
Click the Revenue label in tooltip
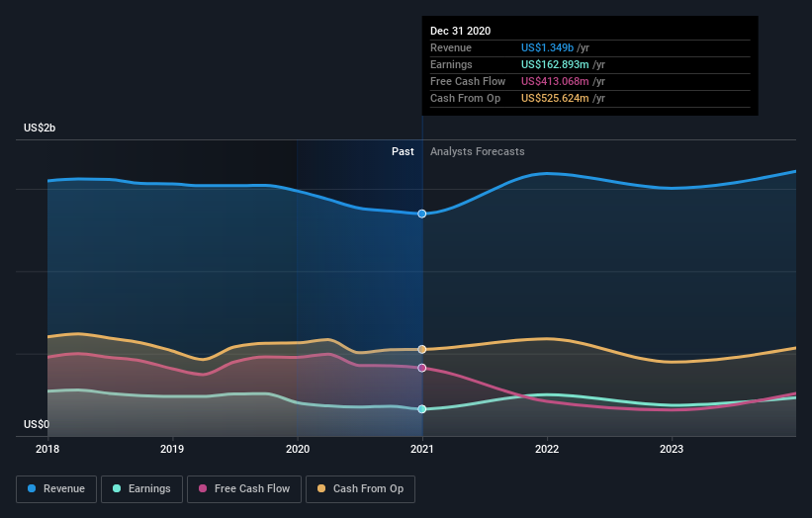[451, 47]
